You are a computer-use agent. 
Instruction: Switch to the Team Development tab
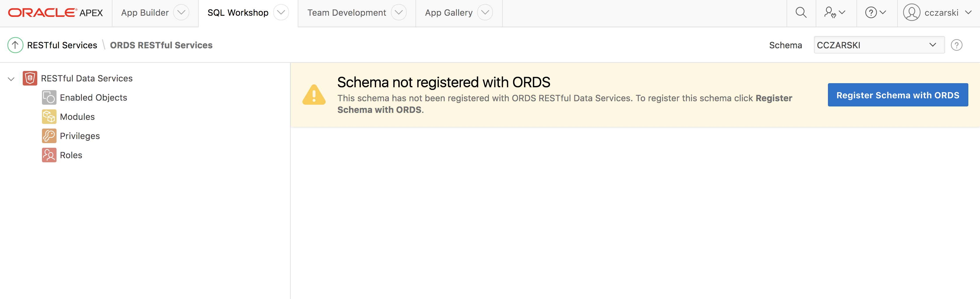pos(346,13)
